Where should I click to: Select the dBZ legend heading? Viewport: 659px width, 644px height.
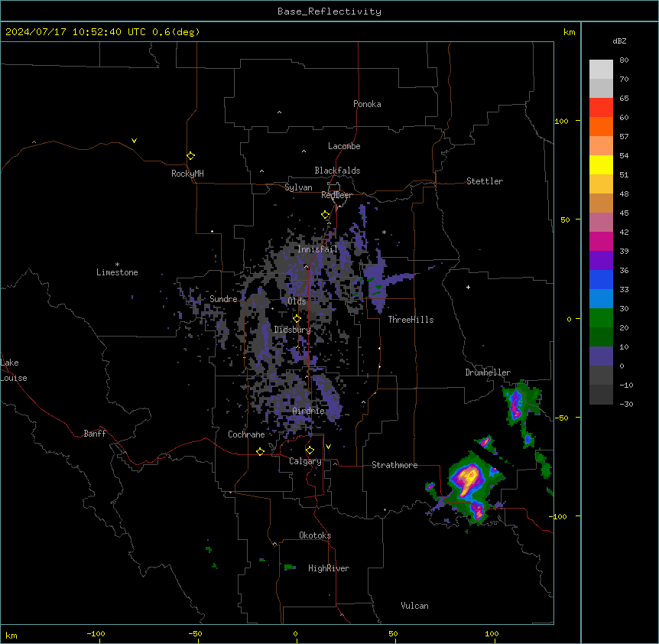[x=619, y=41]
